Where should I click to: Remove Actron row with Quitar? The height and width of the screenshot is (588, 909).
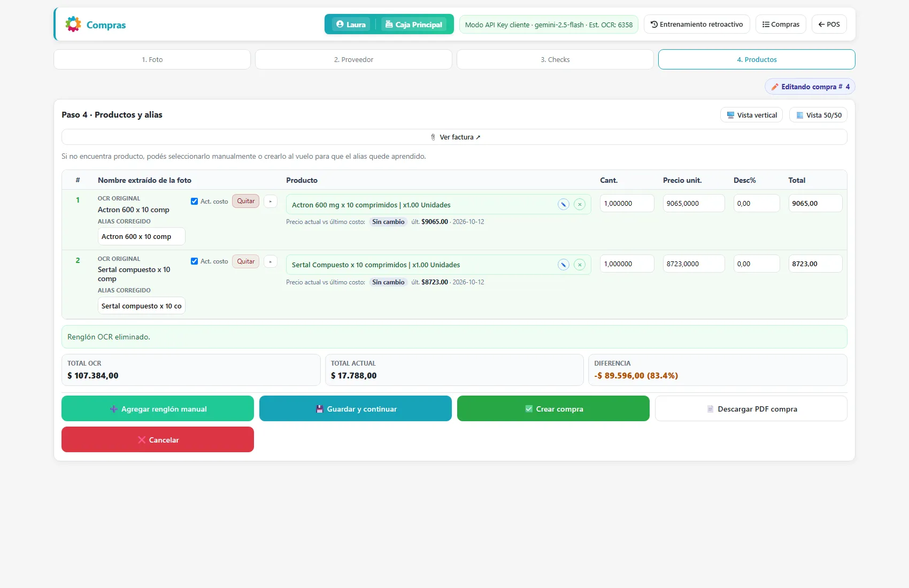click(x=246, y=201)
